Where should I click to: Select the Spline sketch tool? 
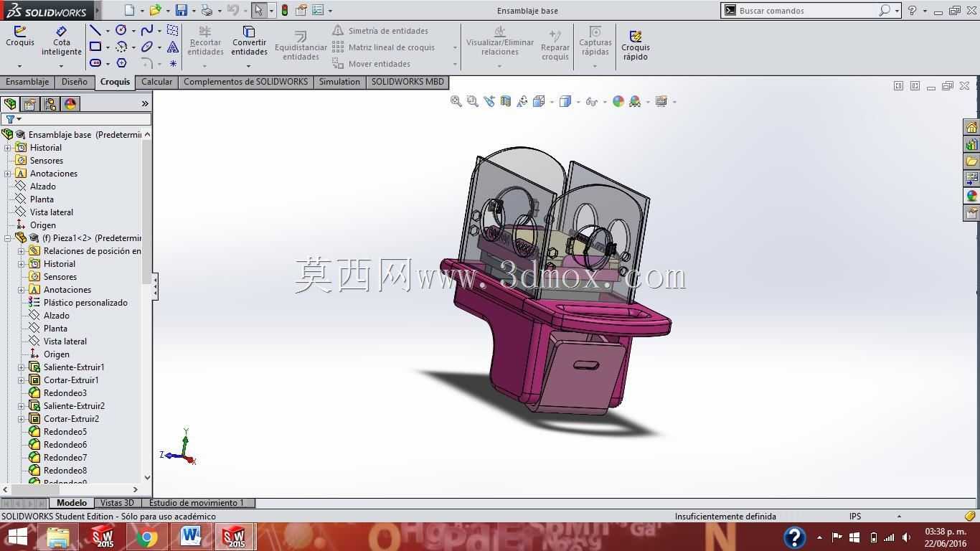147,30
